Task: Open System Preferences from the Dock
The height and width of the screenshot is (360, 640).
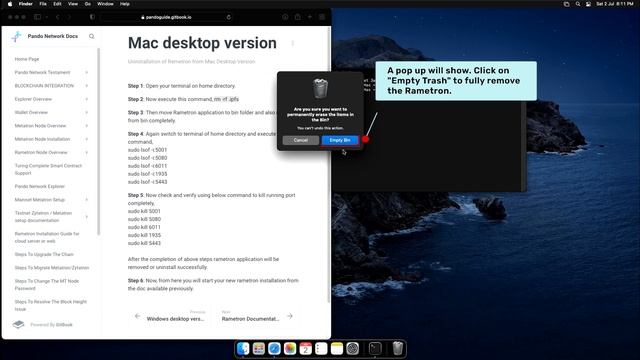Action: click(352, 349)
